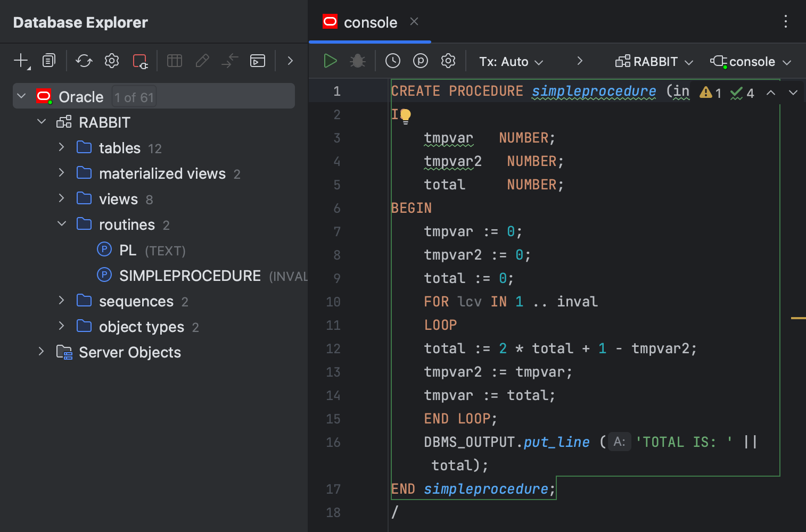Screen dimensions: 806x532
Task: Open the Tx: Auto transaction dropdown
Action: (x=510, y=61)
